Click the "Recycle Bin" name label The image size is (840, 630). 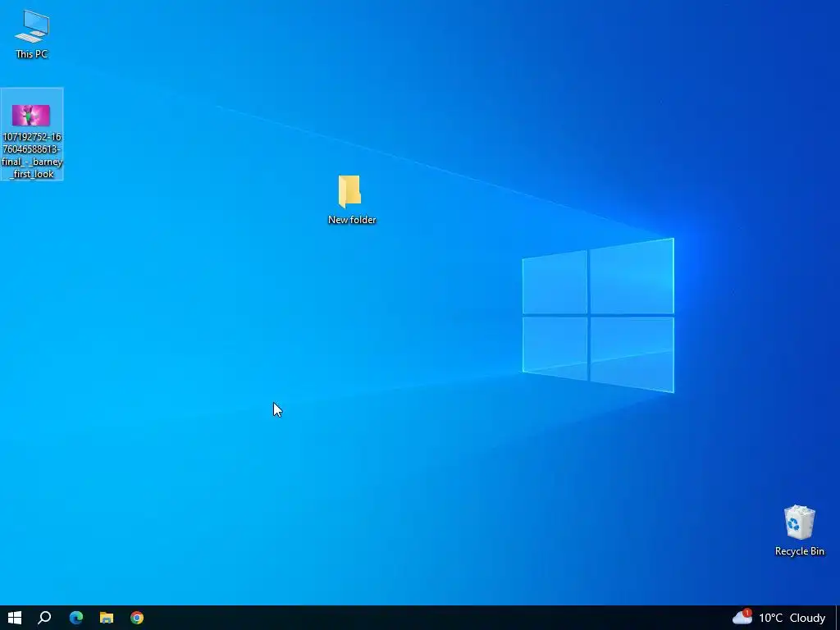[x=799, y=551]
